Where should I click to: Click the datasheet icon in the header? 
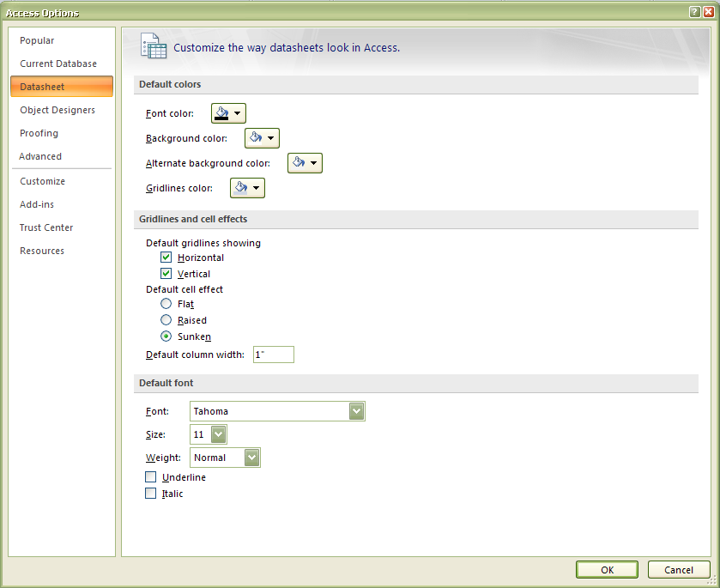tap(154, 46)
